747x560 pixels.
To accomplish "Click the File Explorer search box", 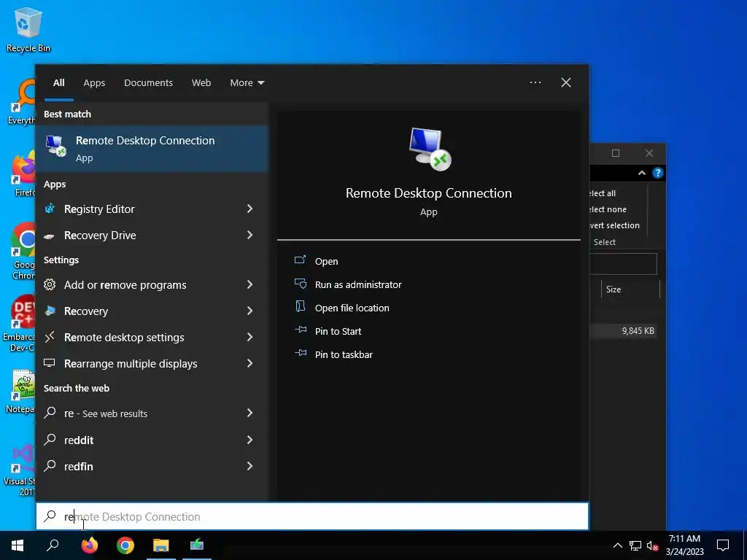I will (623, 264).
